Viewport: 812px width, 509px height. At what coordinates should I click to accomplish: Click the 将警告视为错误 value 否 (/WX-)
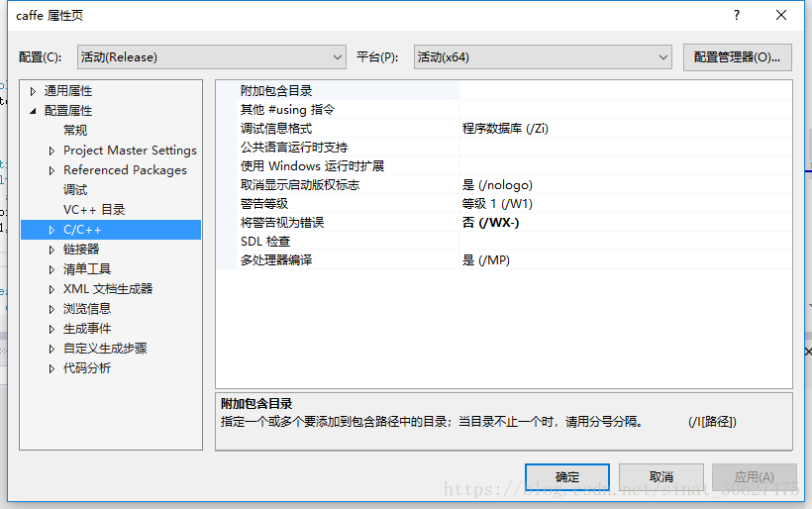click(490, 223)
